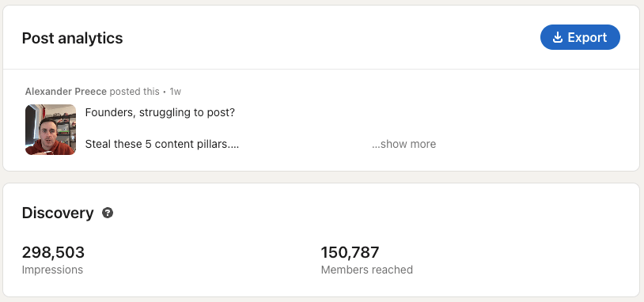Click the 298,503 impressions count

click(x=53, y=252)
